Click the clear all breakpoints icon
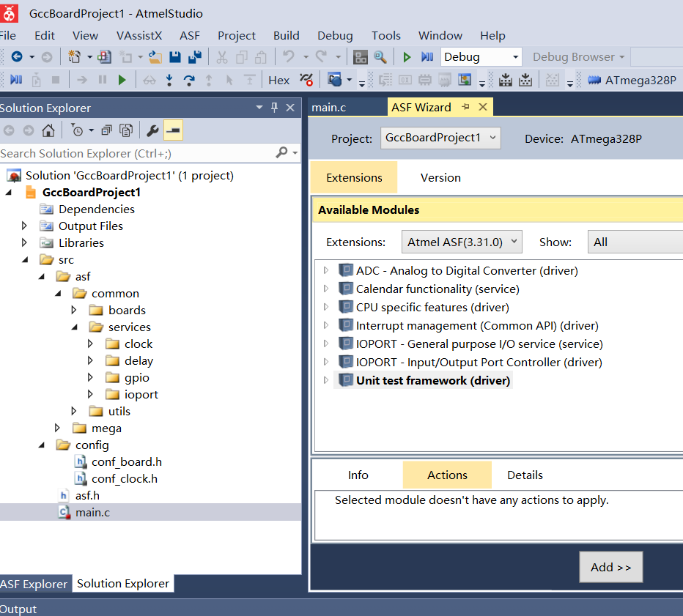The width and height of the screenshot is (683, 616). point(306,80)
